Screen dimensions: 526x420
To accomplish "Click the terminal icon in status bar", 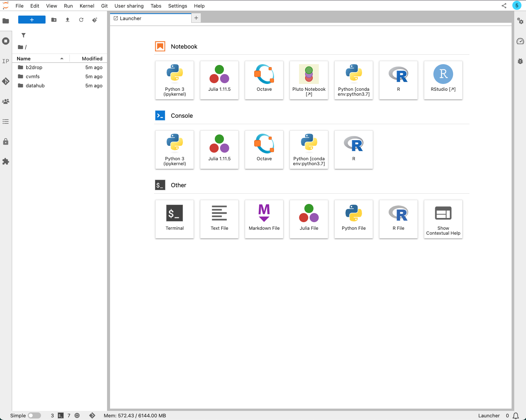I will [61, 416].
